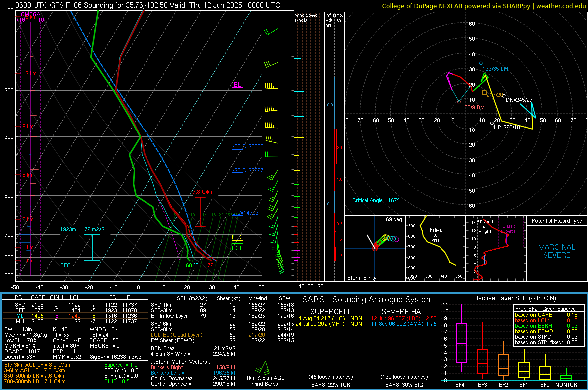Click the white Corfidi downshear circle by DN=245/27
The width and height of the screenshot is (588, 390).
504,96
